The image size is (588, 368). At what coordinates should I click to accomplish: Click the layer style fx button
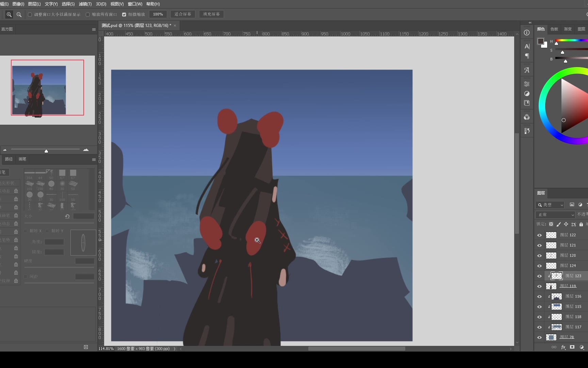pyautogui.click(x=563, y=347)
